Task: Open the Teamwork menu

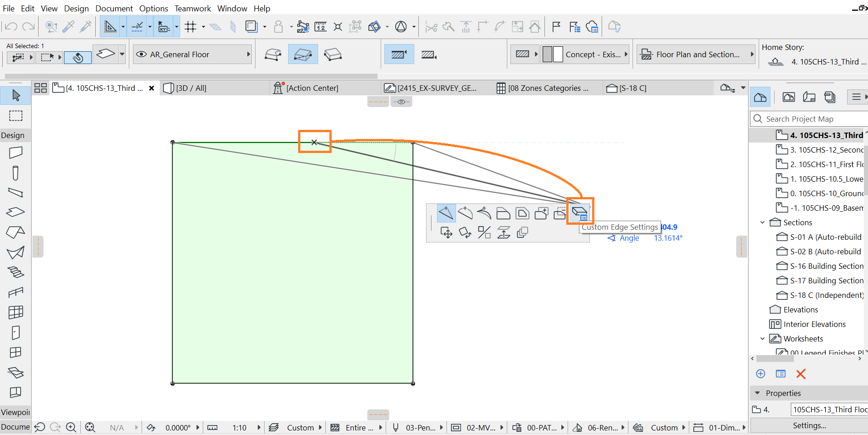Action: [x=192, y=8]
